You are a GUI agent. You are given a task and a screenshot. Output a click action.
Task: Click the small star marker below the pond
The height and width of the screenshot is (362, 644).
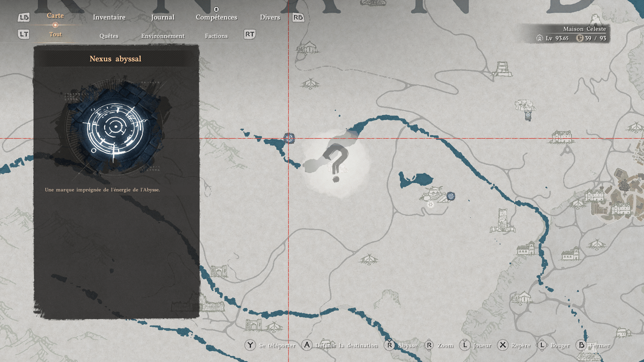(x=430, y=204)
